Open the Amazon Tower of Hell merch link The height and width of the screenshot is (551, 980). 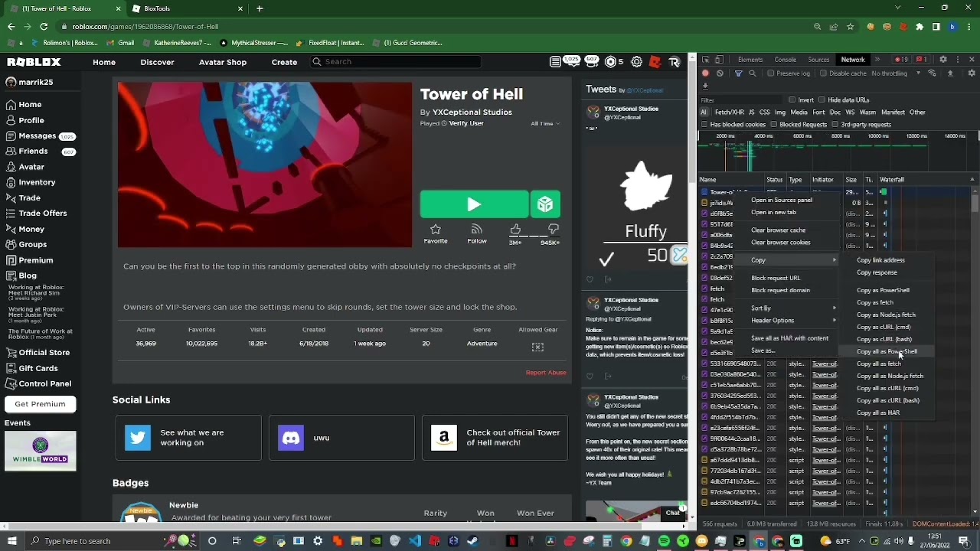pyautogui.click(x=495, y=438)
